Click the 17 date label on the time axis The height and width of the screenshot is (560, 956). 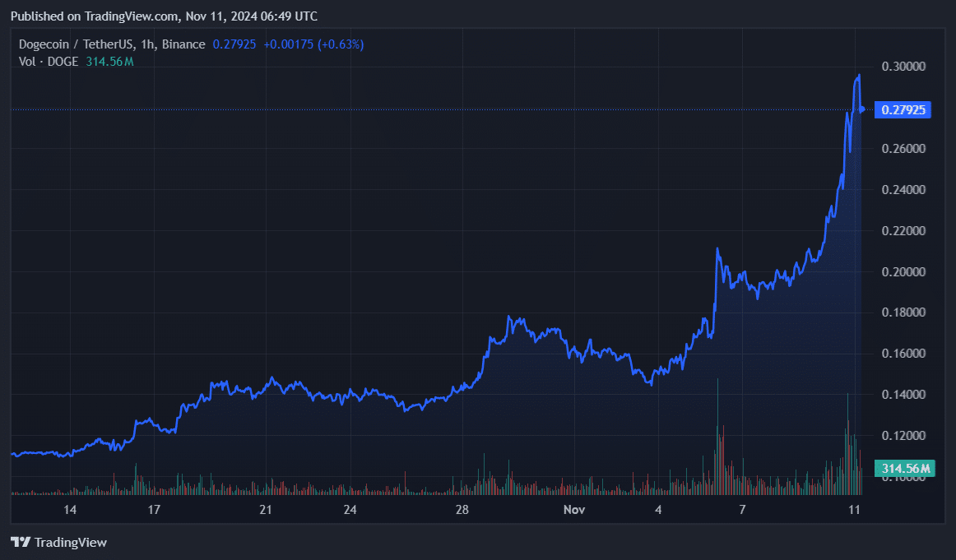coord(154,509)
